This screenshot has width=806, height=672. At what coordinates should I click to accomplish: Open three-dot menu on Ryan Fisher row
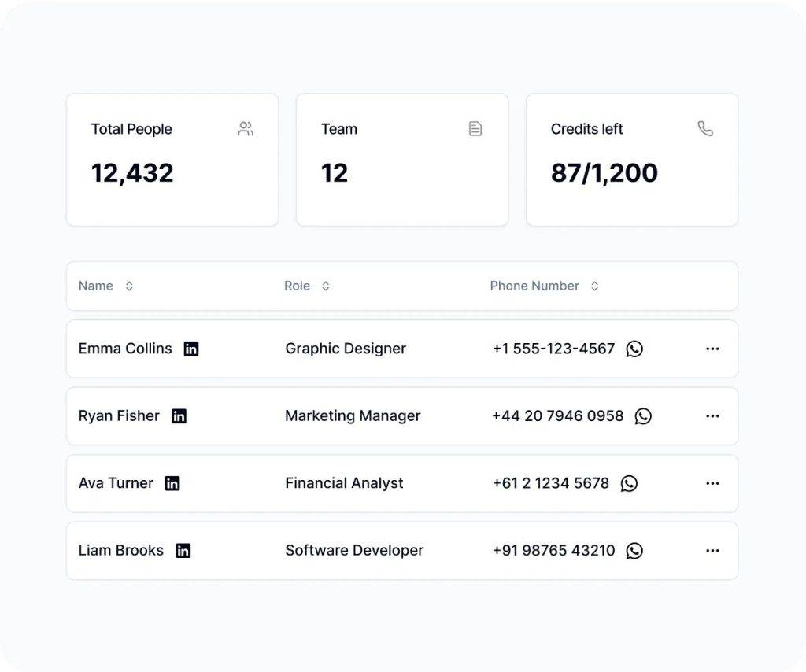[712, 416]
